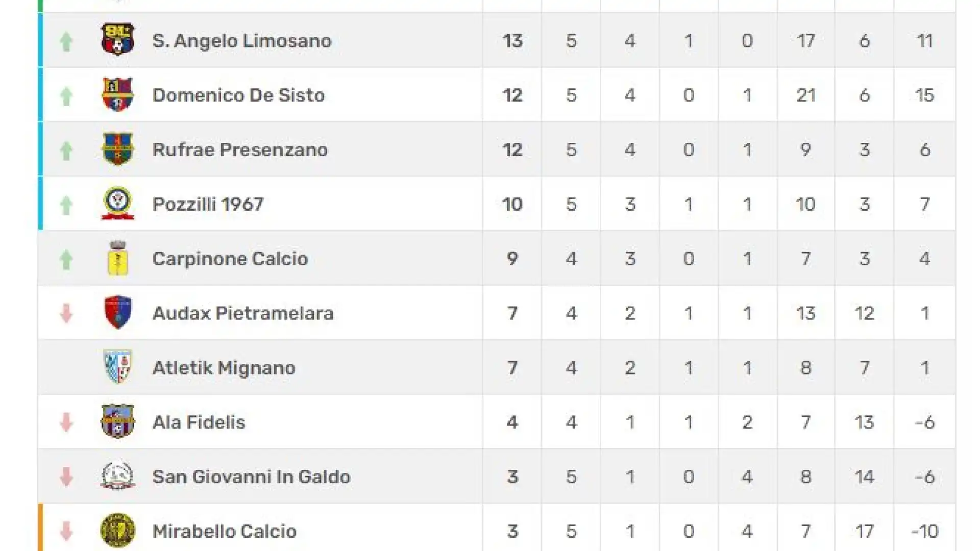Click the -10 goal difference for Mirabello Calcio
980x551 pixels.
pyautogui.click(x=924, y=531)
